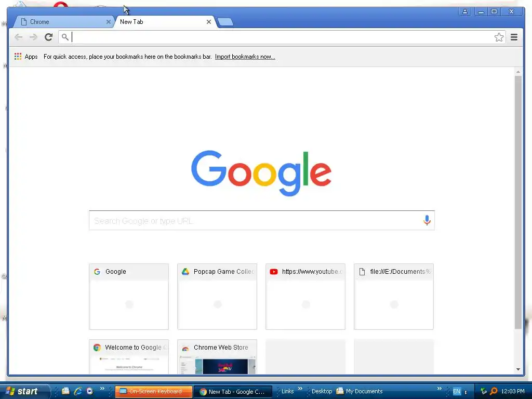Close the New Tab tab
The width and height of the screenshot is (532, 399).
(209, 22)
